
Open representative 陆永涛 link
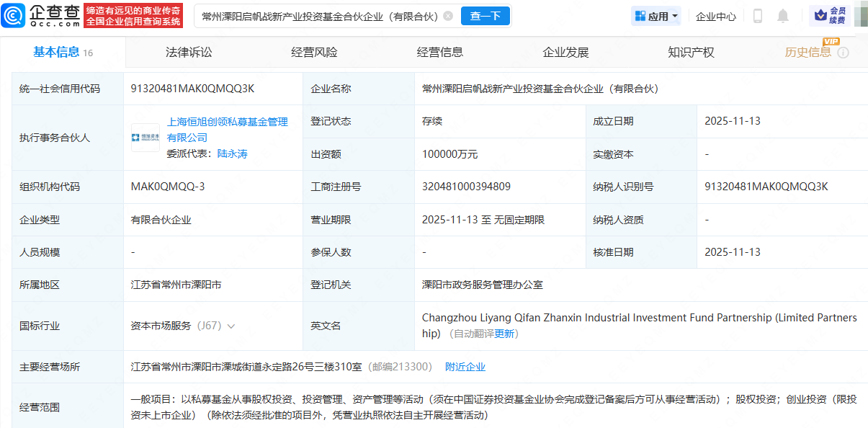pyautogui.click(x=232, y=153)
